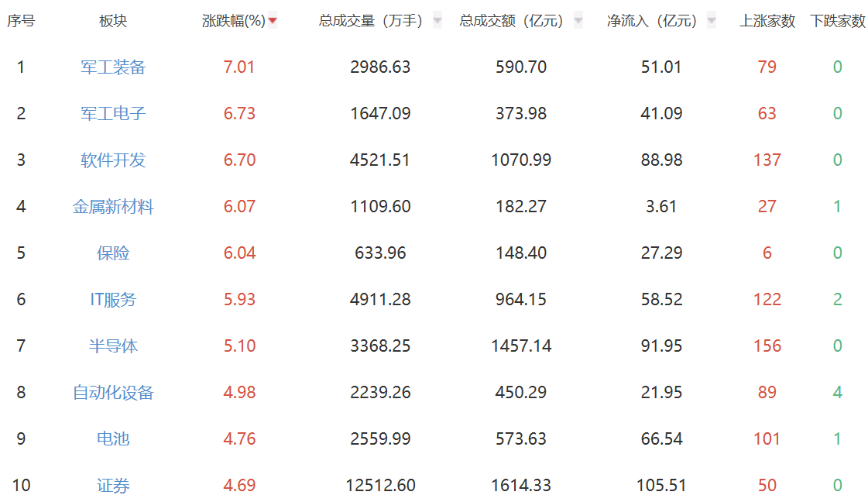This screenshot has height=502, width=868.
Task: Go to the 软件开发 sector page
Action: click(x=113, y=160)
